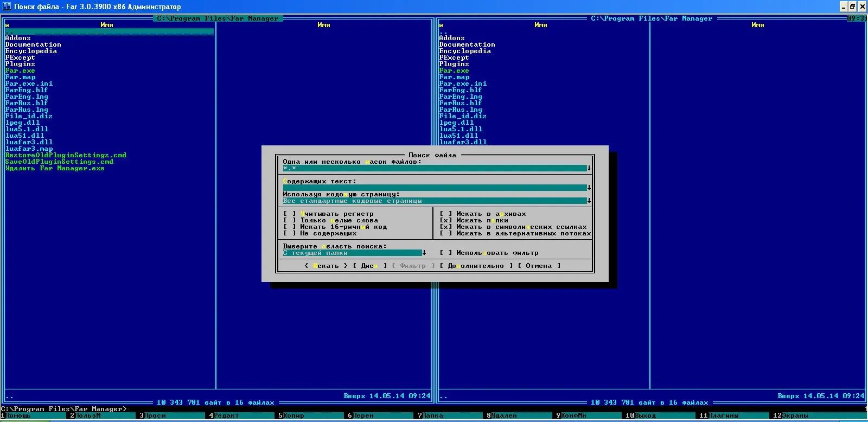868x422 pixels.
Task: Enable search in archives checkbox
Action: click(x=446, y=214)
